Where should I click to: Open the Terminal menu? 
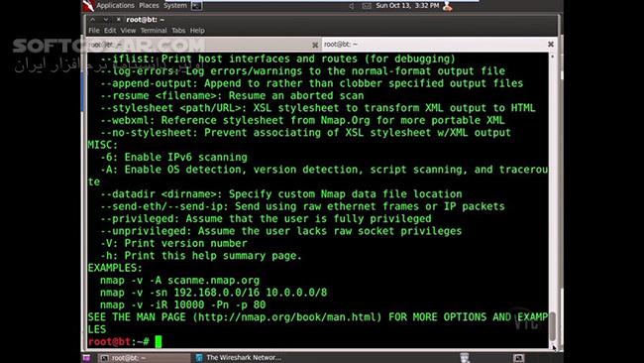coord(154,31)
